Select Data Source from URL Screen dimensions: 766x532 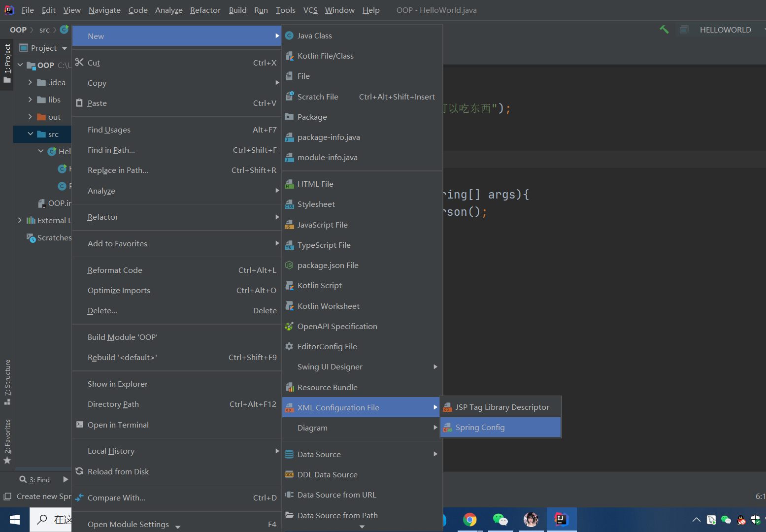[x=362, y=495]
